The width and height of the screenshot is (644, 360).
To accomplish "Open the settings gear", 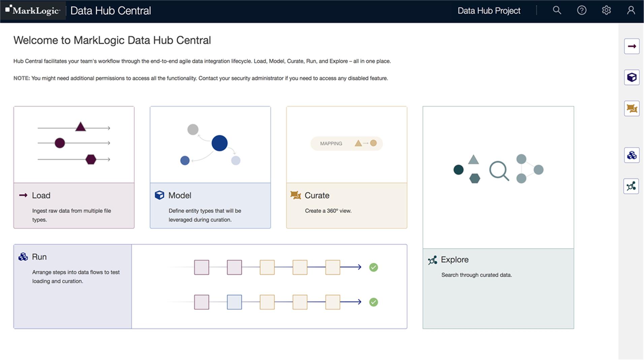I will [x=606, y=10].
